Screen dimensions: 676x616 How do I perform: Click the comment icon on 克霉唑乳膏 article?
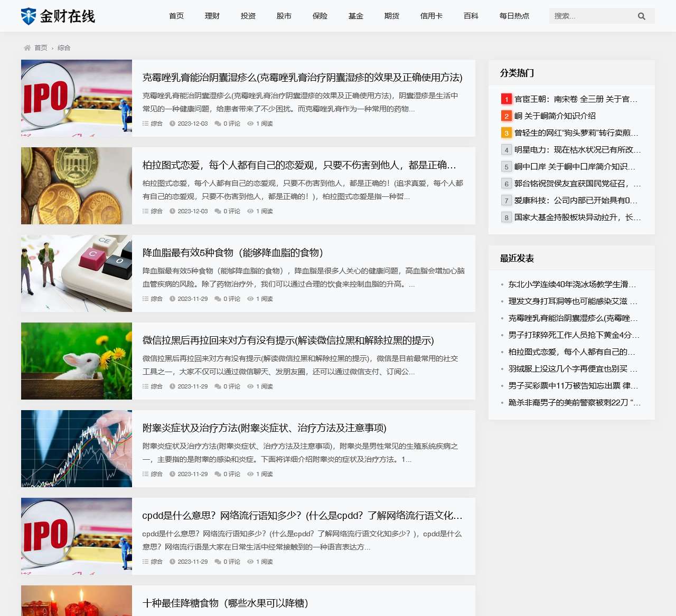point(218,124)
